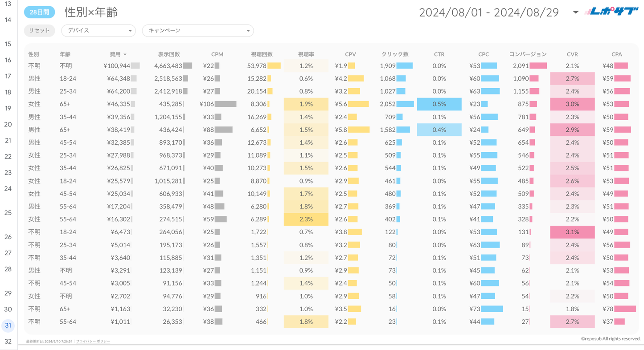Sort by the コンバージョン column header

tap(528, 54)
